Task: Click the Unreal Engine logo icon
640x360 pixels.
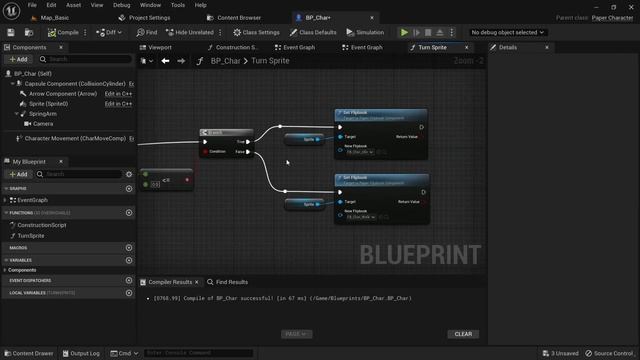Action: [11, 11]
